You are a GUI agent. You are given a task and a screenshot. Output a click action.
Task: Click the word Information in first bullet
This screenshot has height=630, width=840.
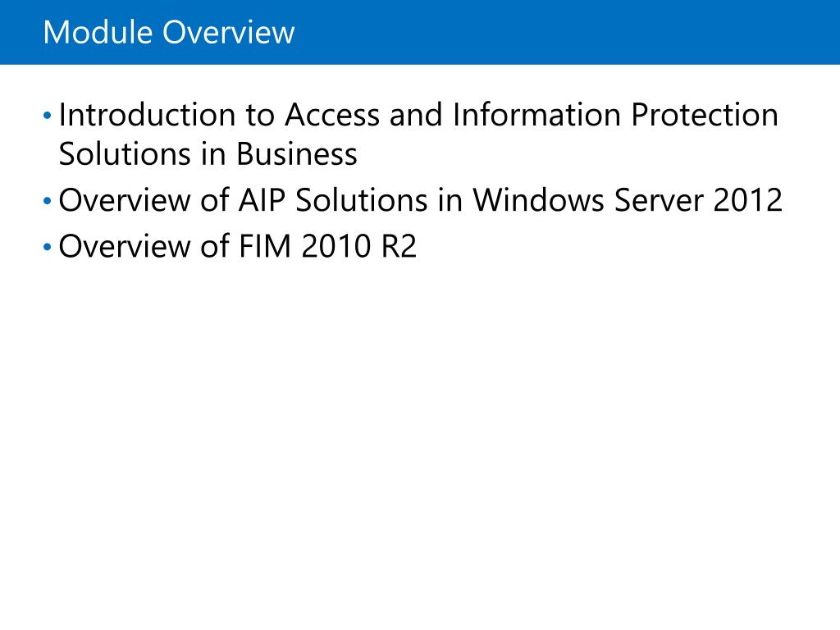[x=536, y=115]
